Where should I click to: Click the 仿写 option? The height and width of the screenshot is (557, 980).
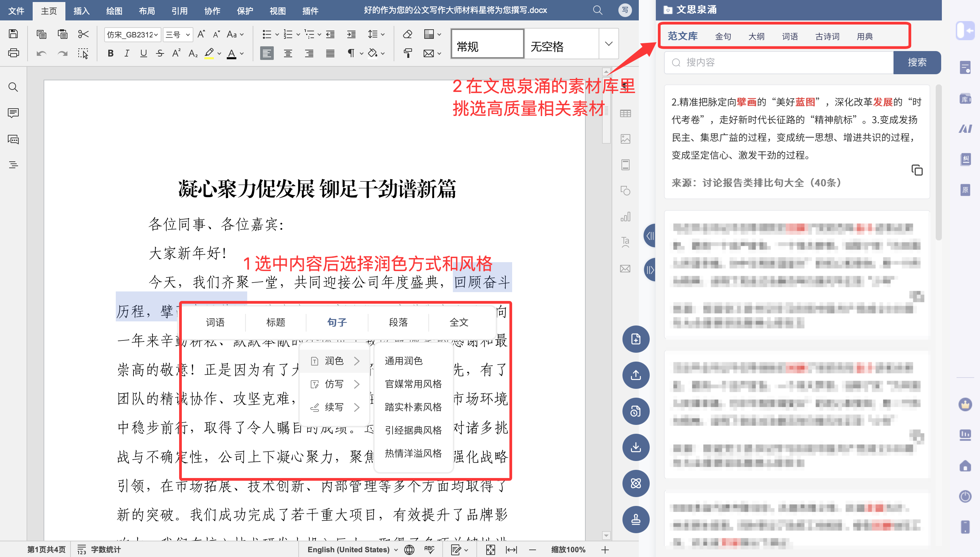coord(335,384)
